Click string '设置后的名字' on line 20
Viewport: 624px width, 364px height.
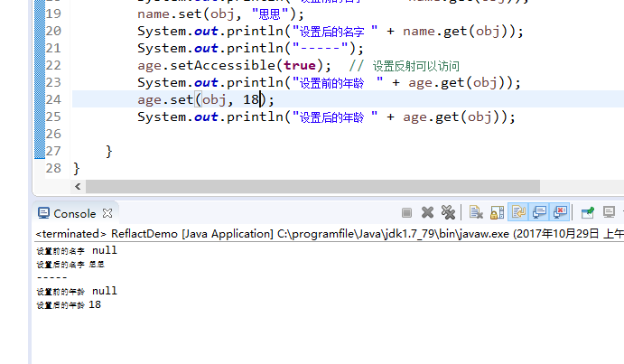(331, 32)
